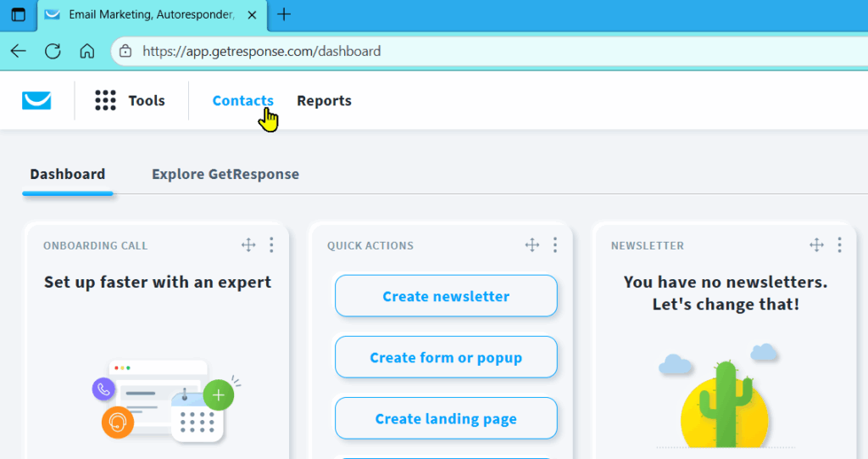
Task: Open the Reports menu item
Action: click(x=324, y=101)
